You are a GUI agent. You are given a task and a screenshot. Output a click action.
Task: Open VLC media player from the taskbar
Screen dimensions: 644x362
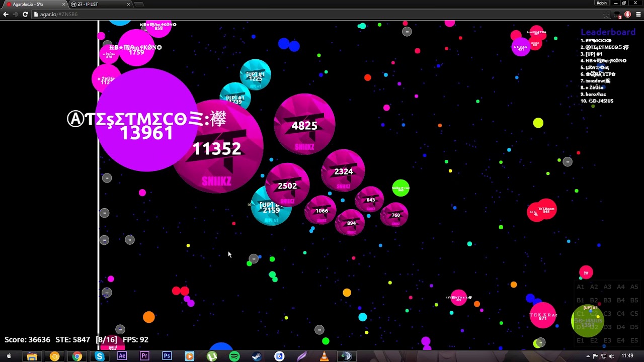324,356
